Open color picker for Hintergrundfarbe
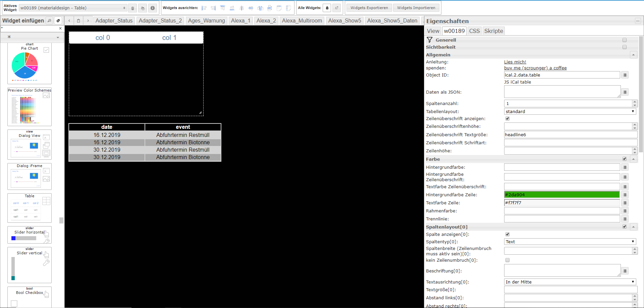 (x=625, y=167)
